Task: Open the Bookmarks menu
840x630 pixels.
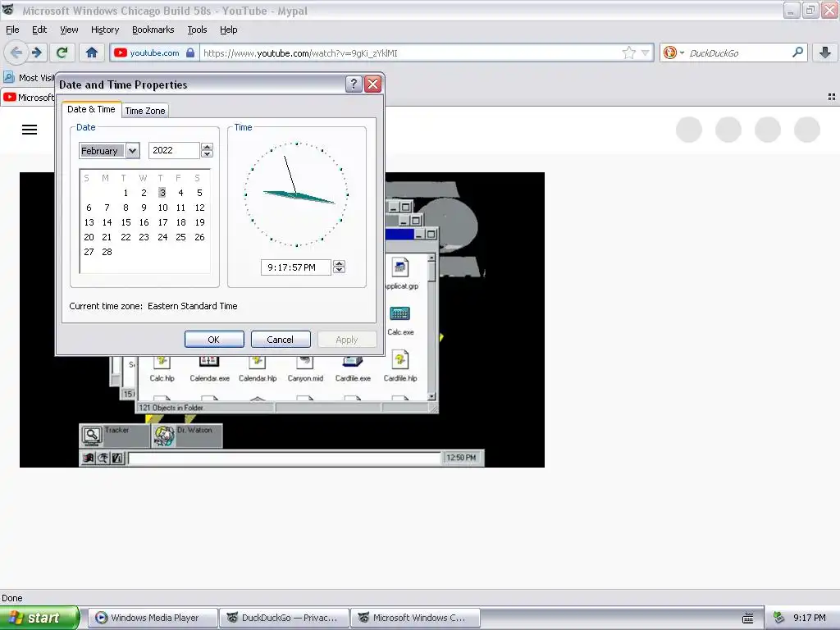Action: (x=153, y=30)
